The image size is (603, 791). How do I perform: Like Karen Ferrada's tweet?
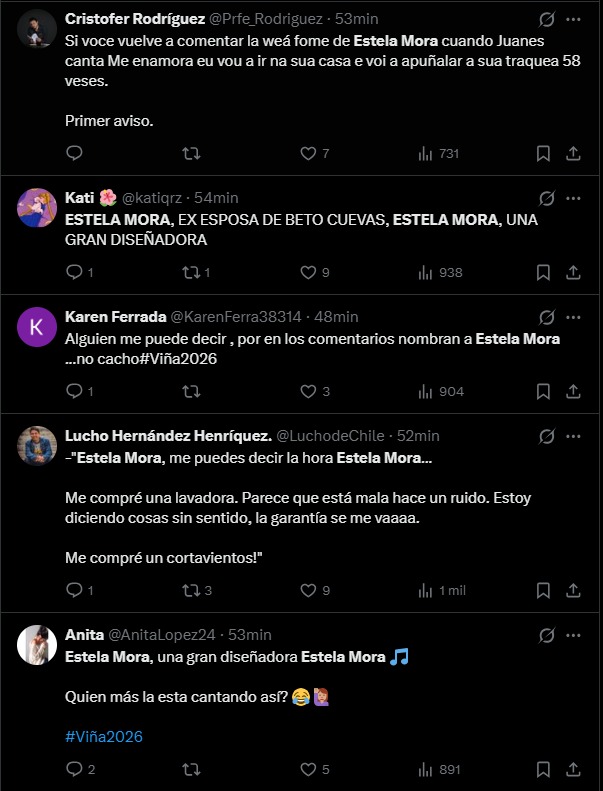coord(309,391)
